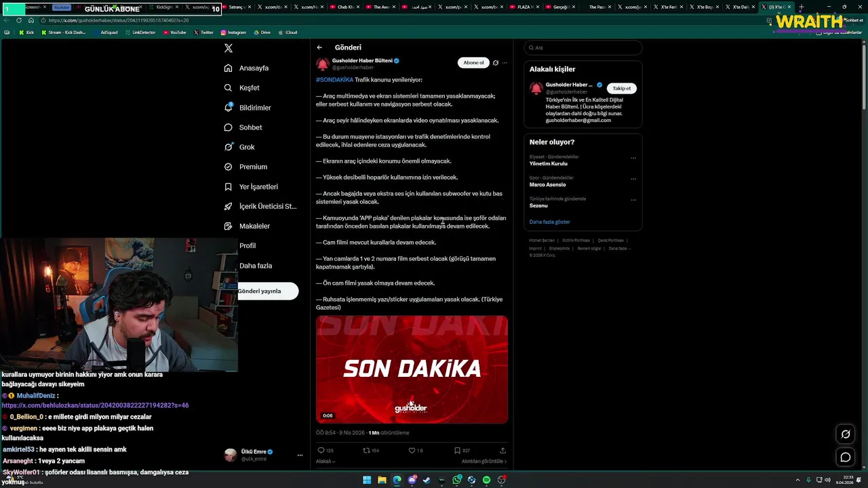Click Daha fazla göster link
The width and height of the screenshot is (868, 488).
click(550, 222)
